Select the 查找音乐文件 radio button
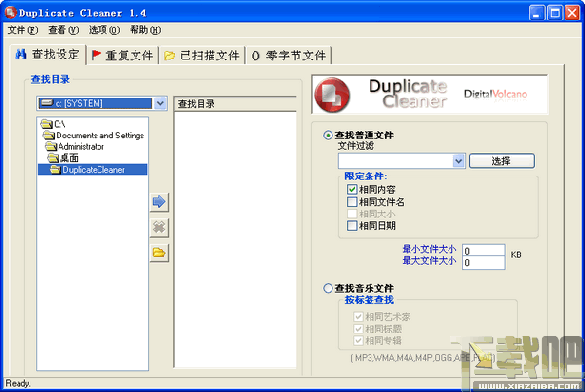Screen dimensions: 585x392 coord(328,288)
